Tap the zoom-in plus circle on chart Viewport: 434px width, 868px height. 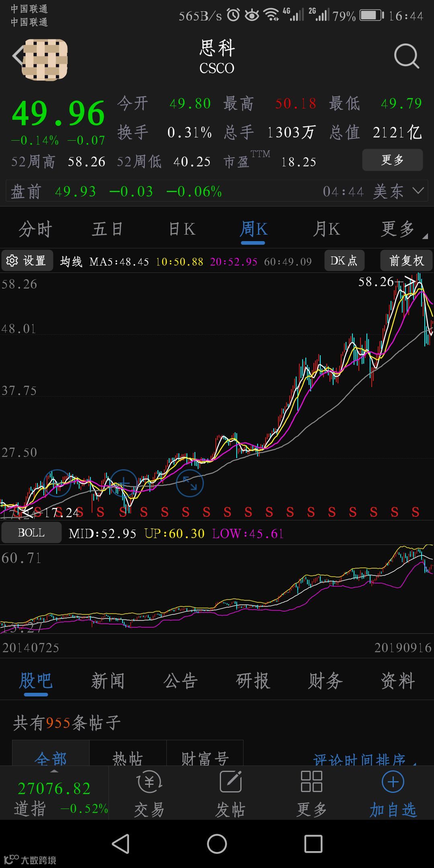coord(124,483)
